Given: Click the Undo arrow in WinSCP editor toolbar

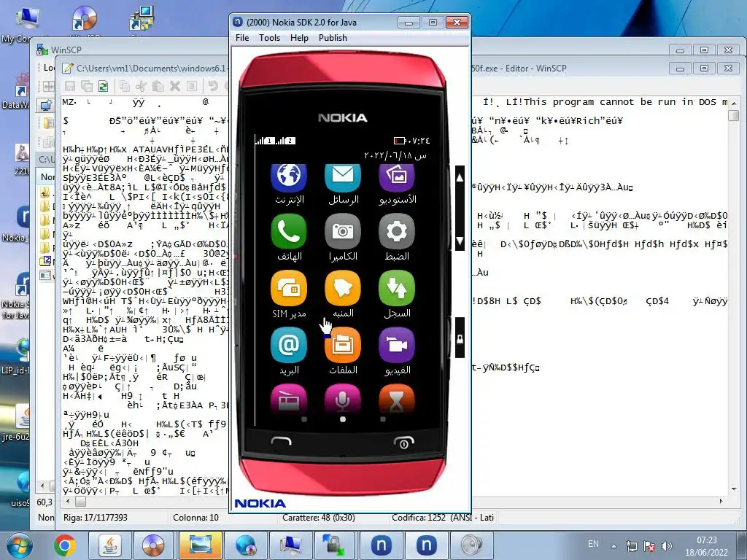Looking at the screenshot, I should tap(213, 86).
